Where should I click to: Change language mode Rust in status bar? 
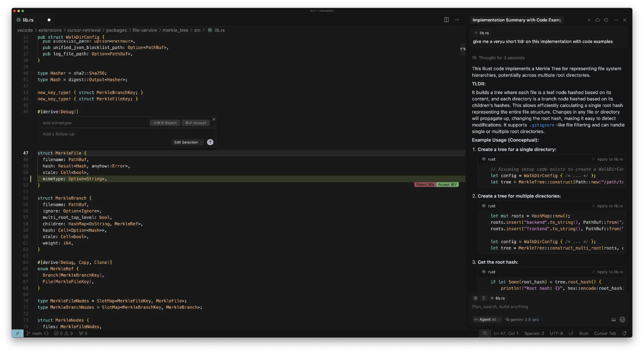tap(583, 333)
